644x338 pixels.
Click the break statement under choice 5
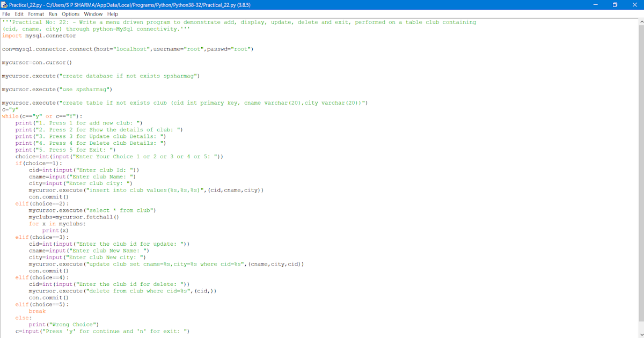pyautogui.click(x=38, y=311)
